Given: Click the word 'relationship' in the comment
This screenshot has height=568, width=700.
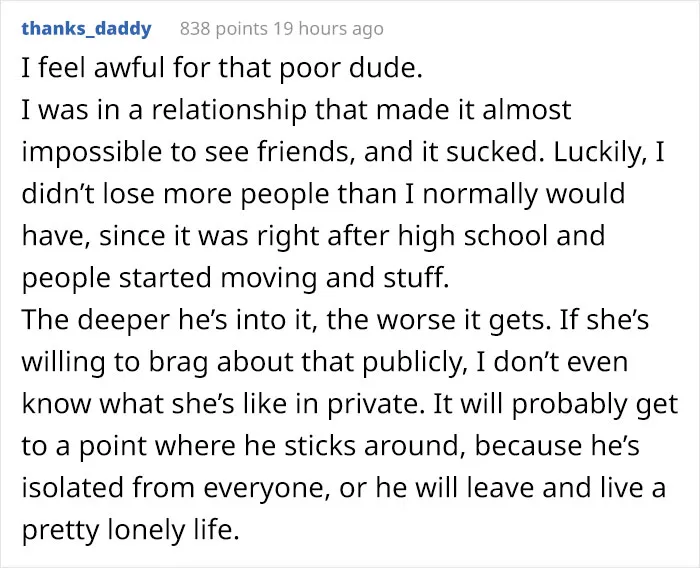Looking at the screenshot, I should pos(229,110).
